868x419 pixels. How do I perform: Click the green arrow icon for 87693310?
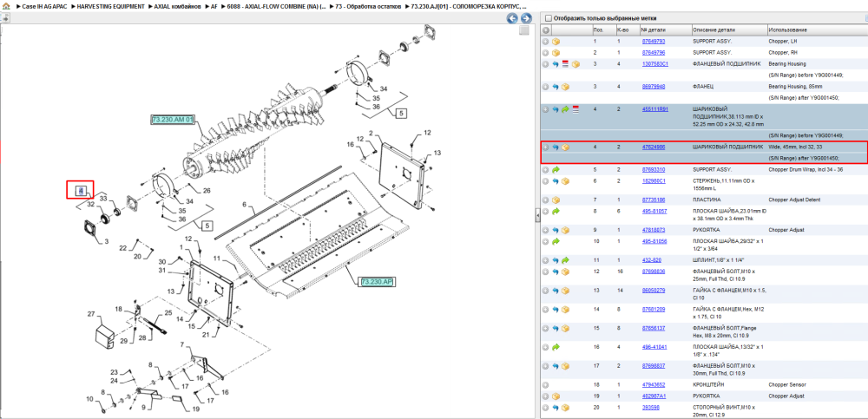click(x=556, y=169)
